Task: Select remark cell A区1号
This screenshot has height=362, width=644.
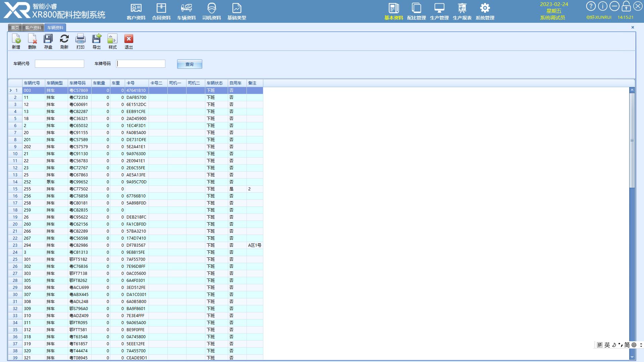Action: [x=255, y=245]
